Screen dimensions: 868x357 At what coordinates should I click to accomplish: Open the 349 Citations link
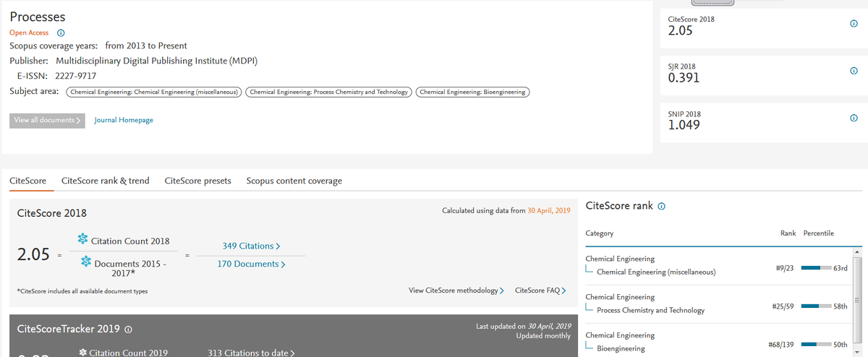point(252,246)
